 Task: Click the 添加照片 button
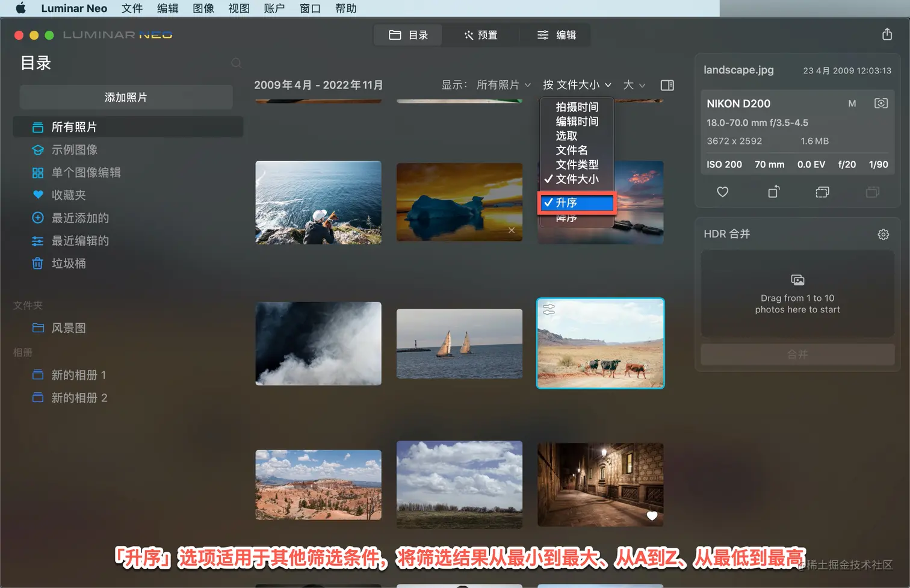pyautogui.click(x=126, y=97)
